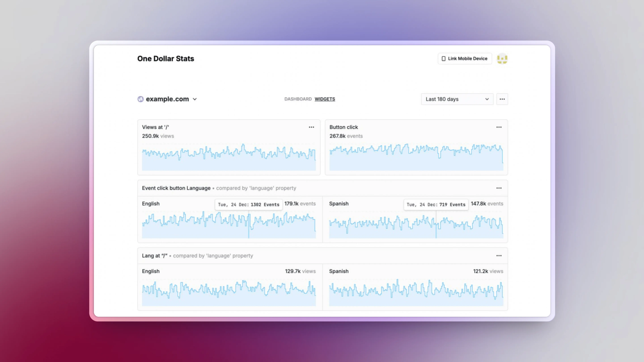Image resolution: width=644 pixels, height=362 pixels.
Task: Click 'compared by language property' in Event click widget
Action: (256, 188)
